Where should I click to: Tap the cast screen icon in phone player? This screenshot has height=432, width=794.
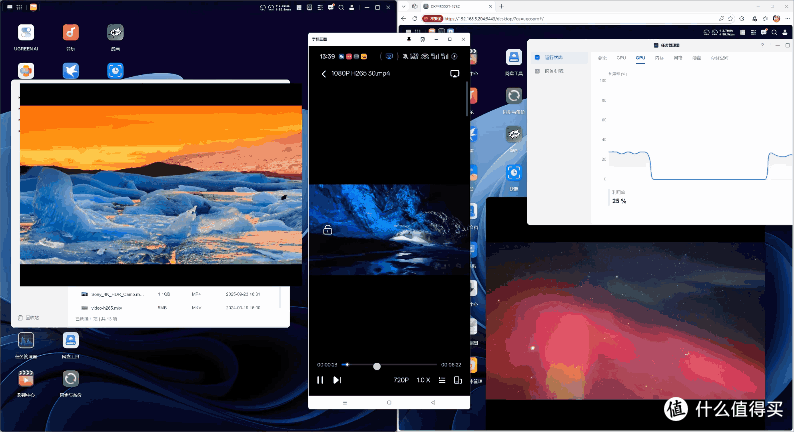454,74
